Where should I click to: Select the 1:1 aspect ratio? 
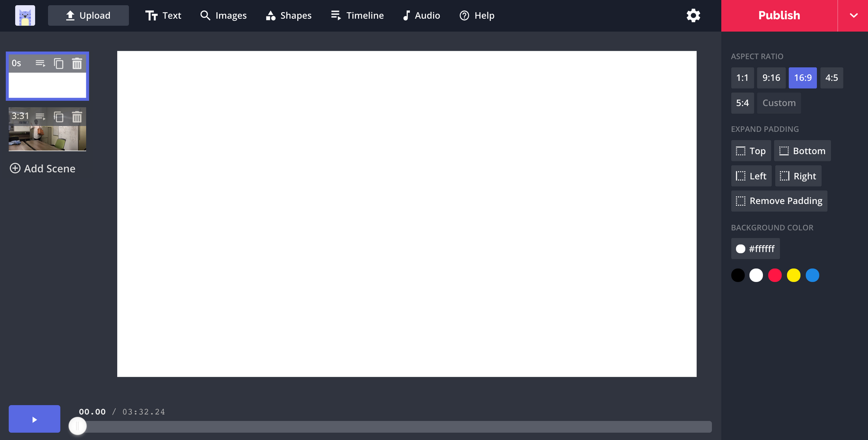pos(742,78)
